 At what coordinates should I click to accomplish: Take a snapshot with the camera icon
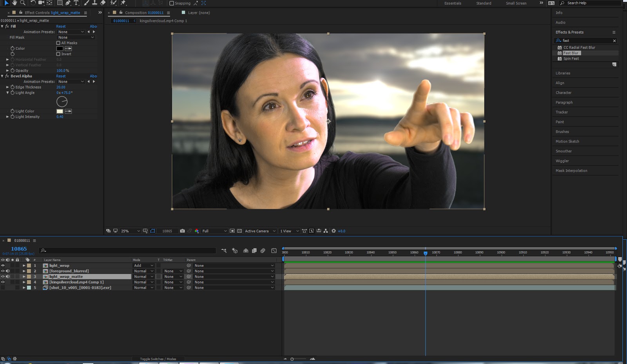(182, 231)
